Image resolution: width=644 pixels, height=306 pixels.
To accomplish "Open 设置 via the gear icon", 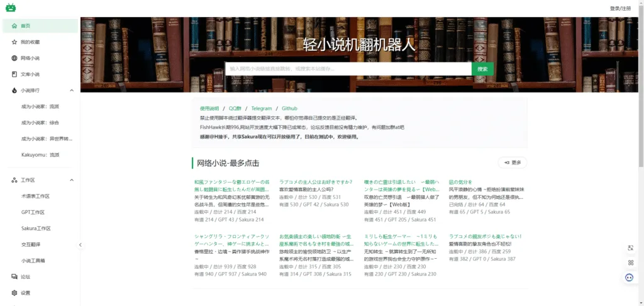I will [x=14, y=293].
